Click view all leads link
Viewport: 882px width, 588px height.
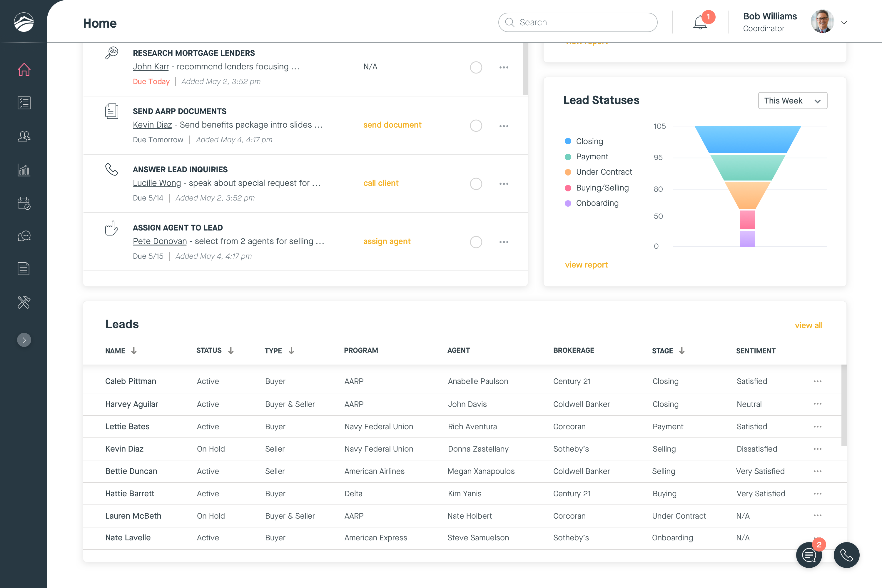coord(808,325)
